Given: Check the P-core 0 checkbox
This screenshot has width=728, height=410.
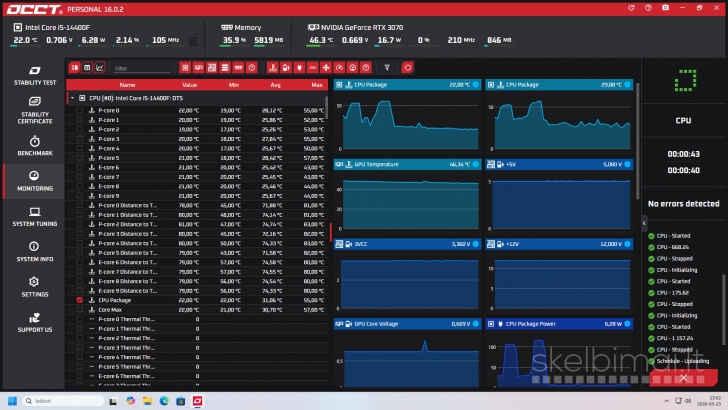Looking at the screenshot, I should click(80, 110).
